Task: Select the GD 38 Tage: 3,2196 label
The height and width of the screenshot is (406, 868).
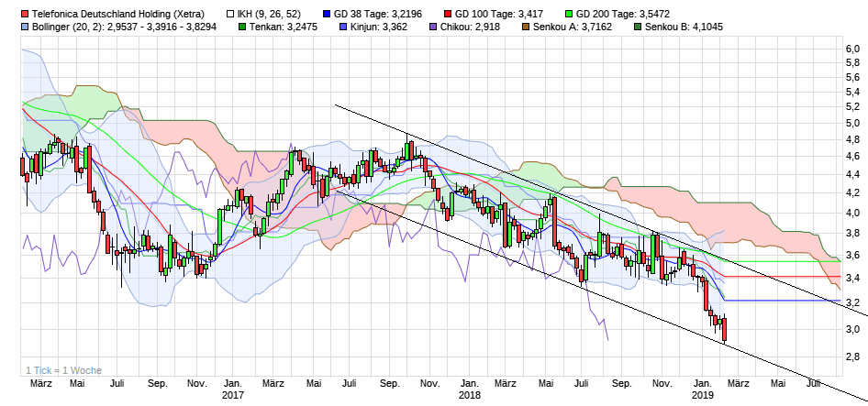Action: click(377, 14)
